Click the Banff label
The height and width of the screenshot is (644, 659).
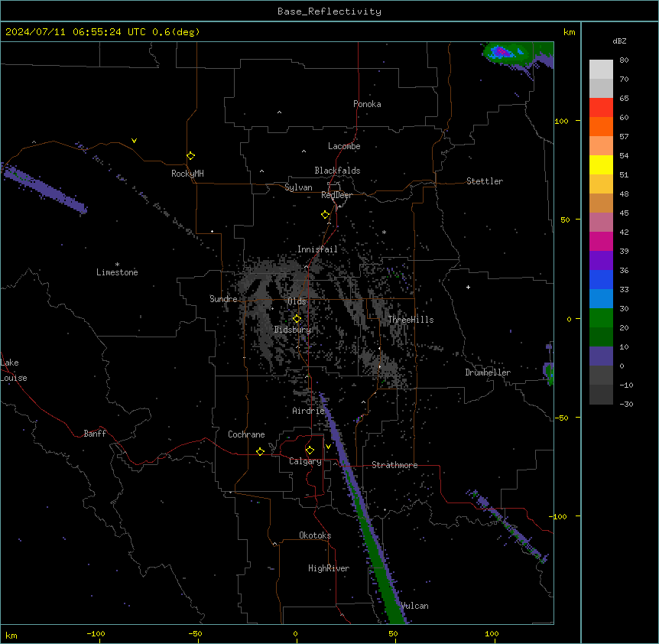95,434
